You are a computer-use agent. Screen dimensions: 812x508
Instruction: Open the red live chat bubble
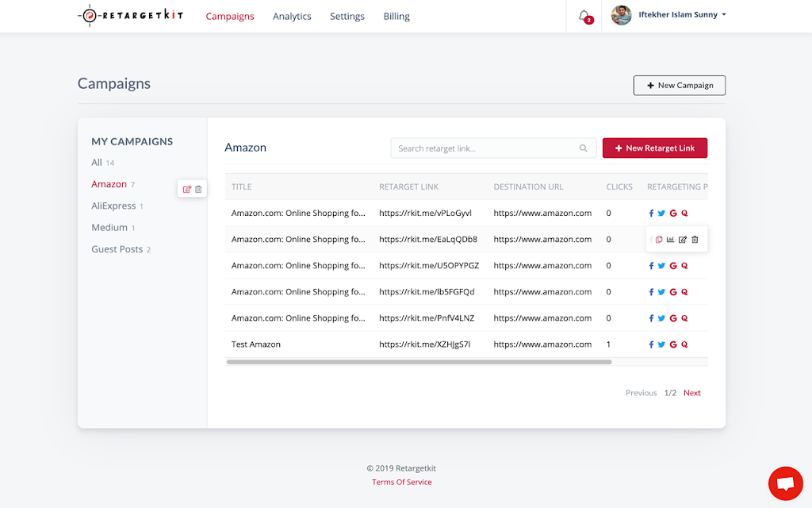pos(785,483)
